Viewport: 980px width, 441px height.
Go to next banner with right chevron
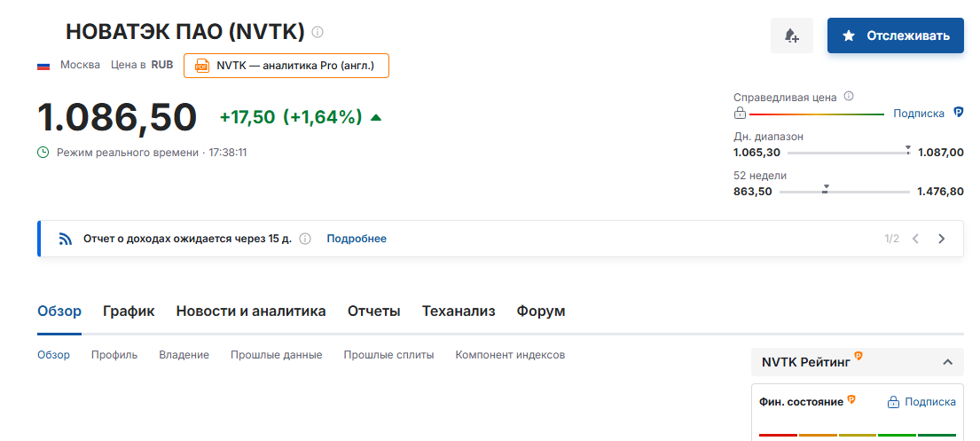click(941, 239)
